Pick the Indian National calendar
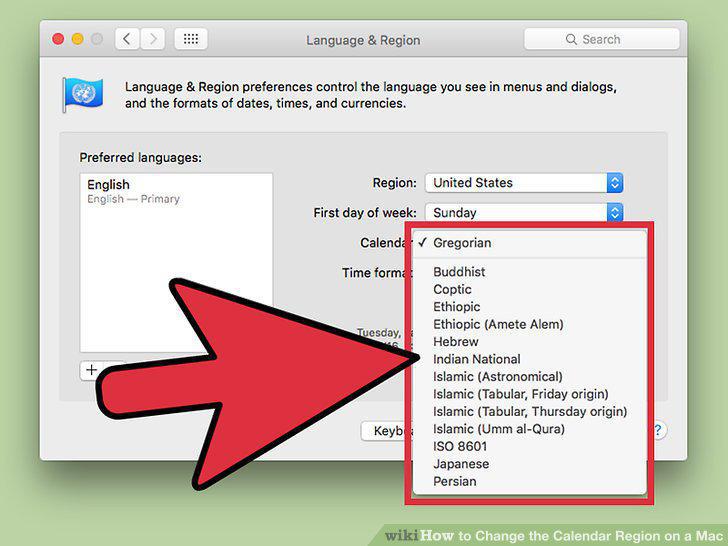 530,359
